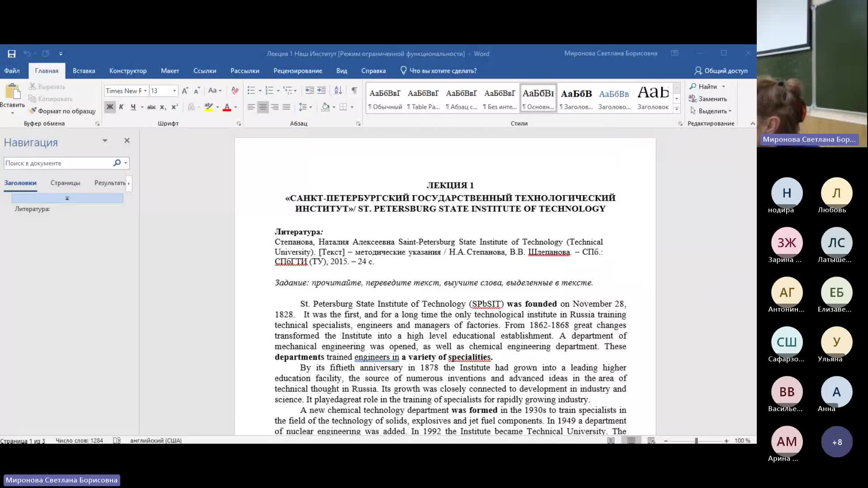Click Общий доступ share button
Viewport: 868px width, 488px height.
click(x=721, y=71)
